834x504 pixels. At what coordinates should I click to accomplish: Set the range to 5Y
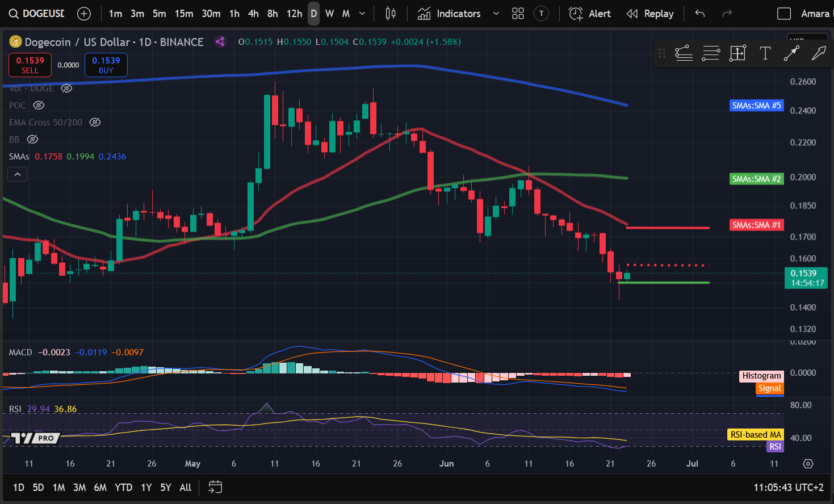pyautogui.click(x=166, y=487)
